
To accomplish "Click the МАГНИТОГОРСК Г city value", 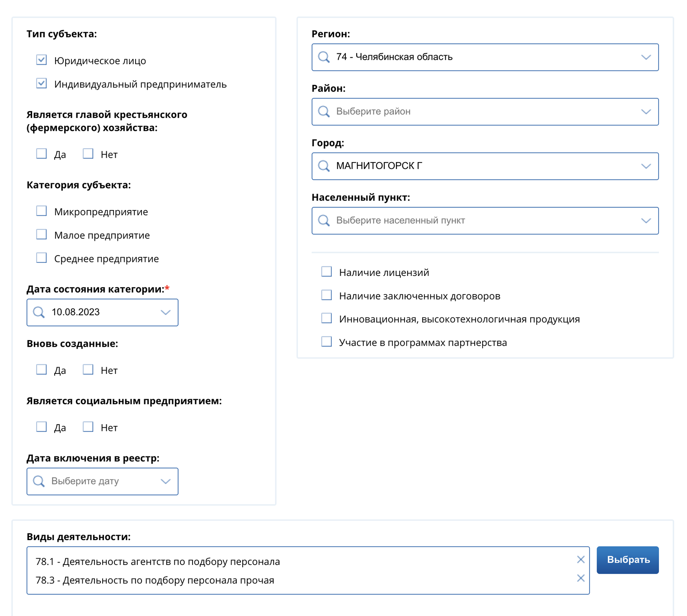I will (x=379, y=166).
